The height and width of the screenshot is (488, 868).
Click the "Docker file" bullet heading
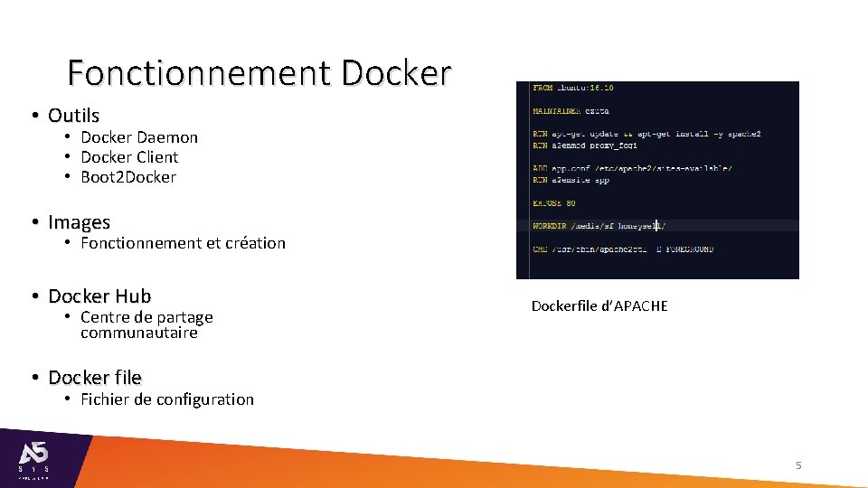pyautogui.click(x=95, y=378)
